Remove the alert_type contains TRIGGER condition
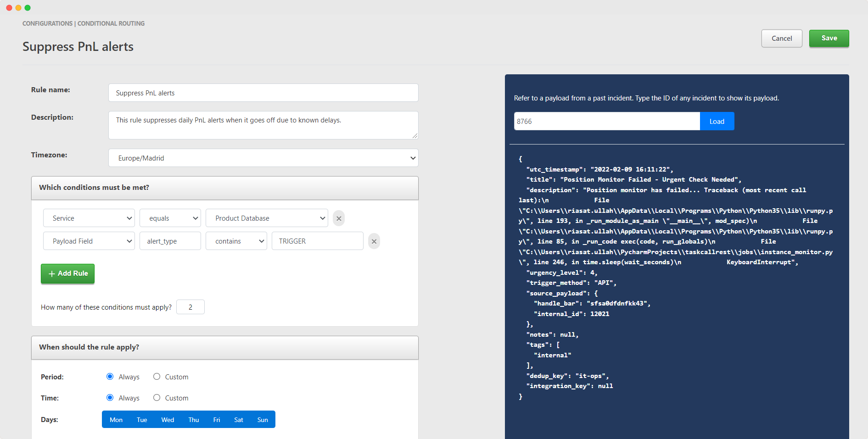The image size is (868, 439). pos(374,241)
